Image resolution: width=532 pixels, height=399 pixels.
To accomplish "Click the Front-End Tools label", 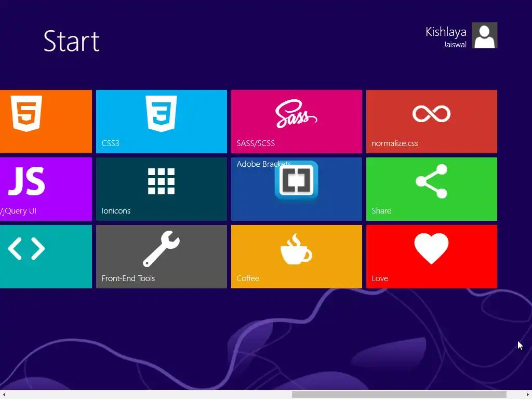I will (x=128, y=278).
